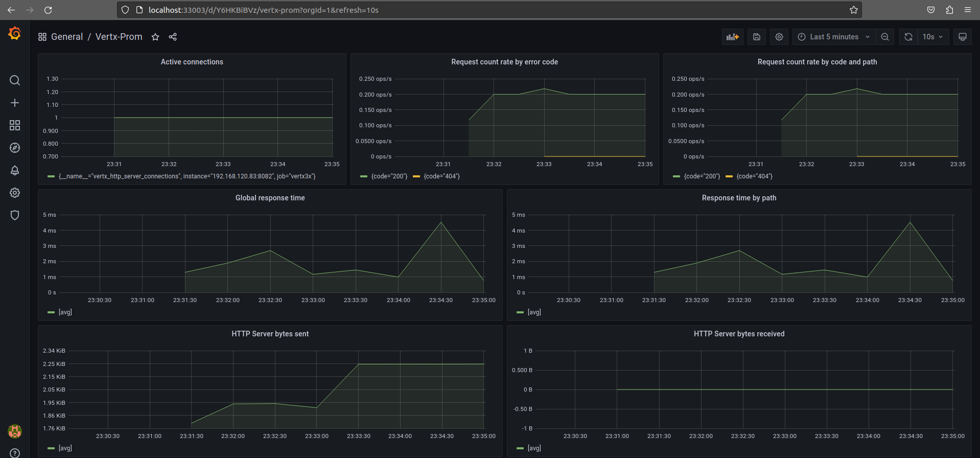Open the Pocket save icon in browser

point(931,10)
